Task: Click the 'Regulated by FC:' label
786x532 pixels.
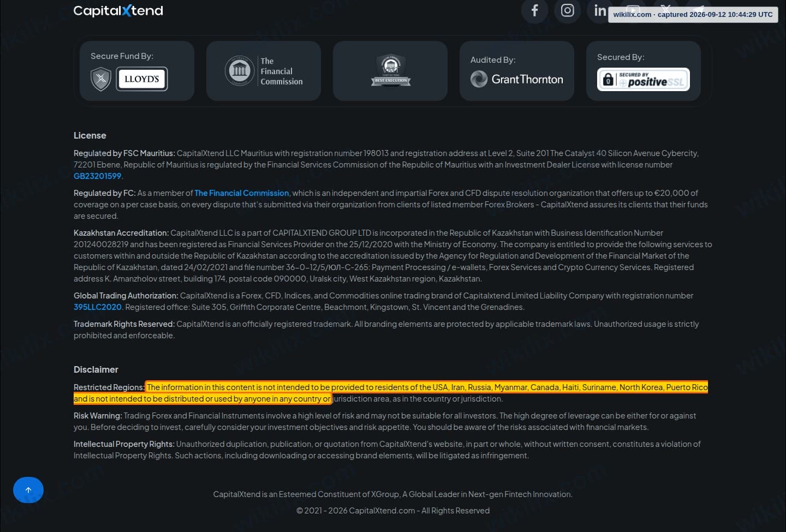Action: (x=105, y=193)
